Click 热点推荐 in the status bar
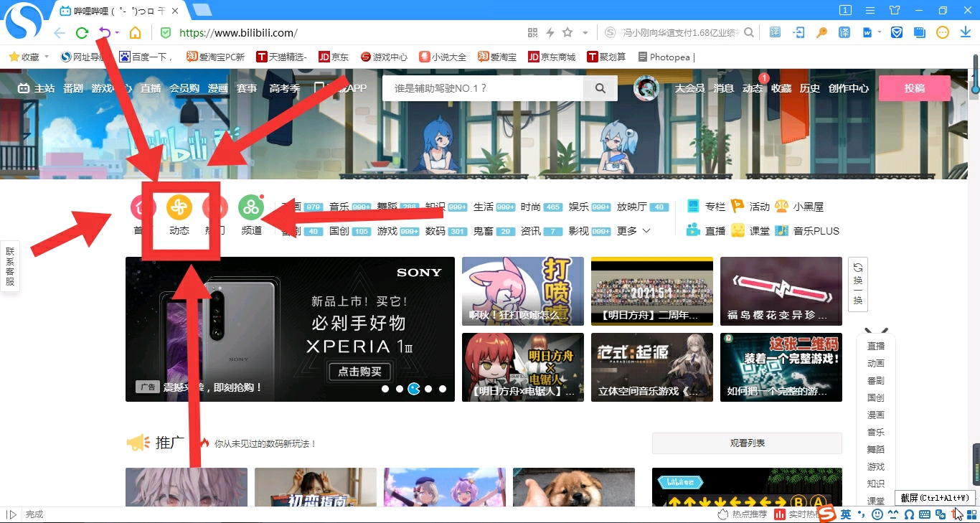This screenshot has height=523, width=980. [x=742, y=514]
